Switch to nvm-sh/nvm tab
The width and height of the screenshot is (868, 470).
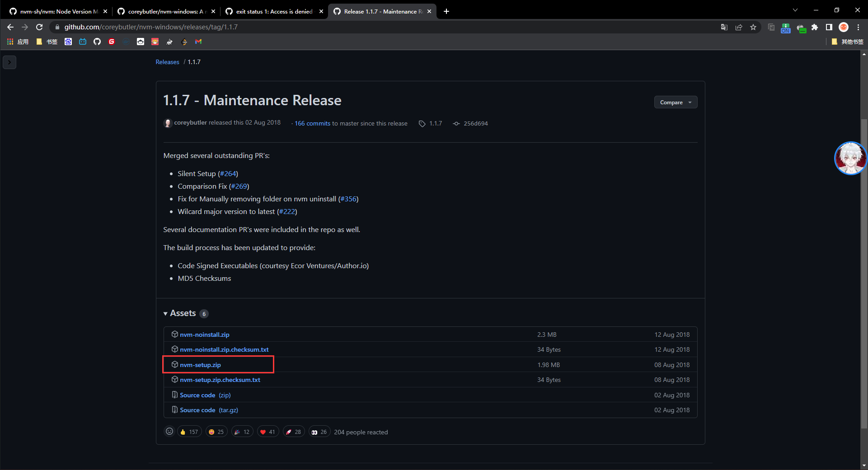tap(54, 11)
